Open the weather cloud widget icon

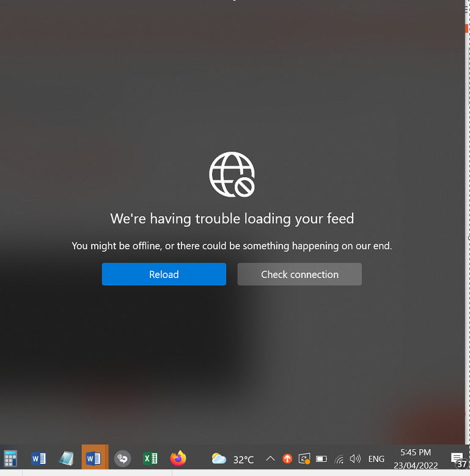(x=219, y=458)
